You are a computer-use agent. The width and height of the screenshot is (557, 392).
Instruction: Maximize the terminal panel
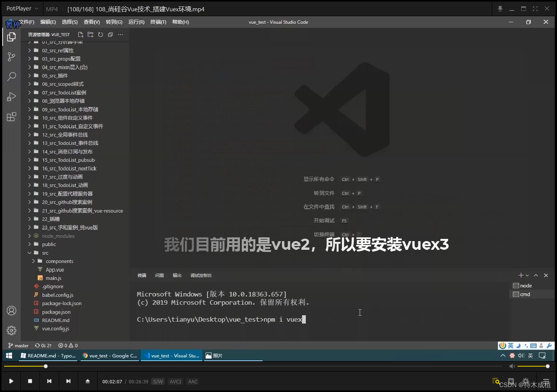(536, 275)
